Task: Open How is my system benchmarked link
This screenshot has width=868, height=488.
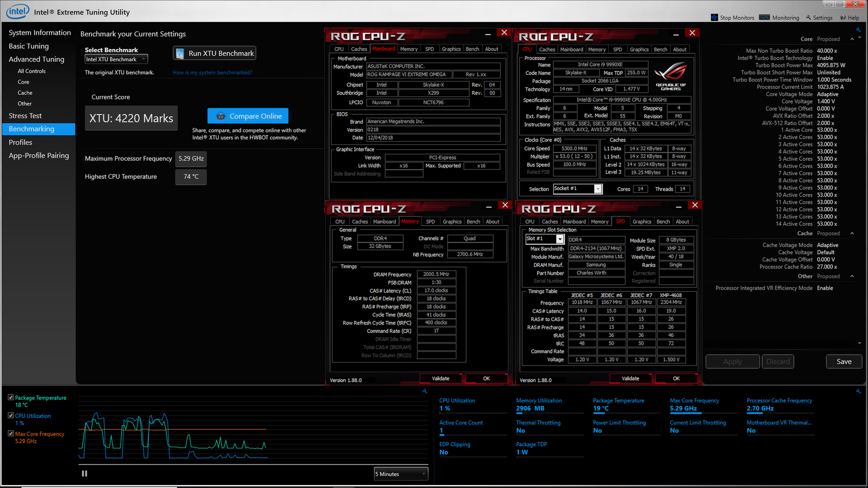Action: 212,72
